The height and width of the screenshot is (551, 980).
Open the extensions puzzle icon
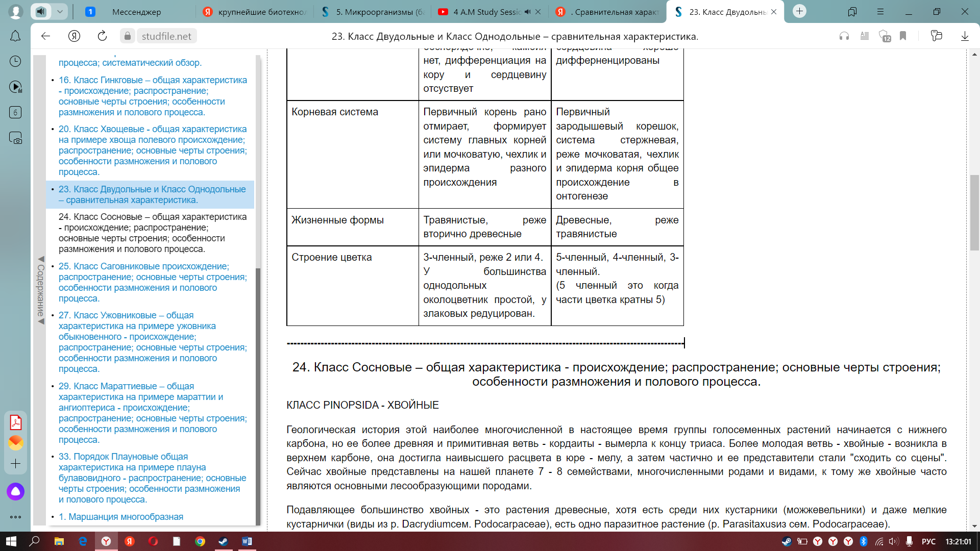point(936,36)
